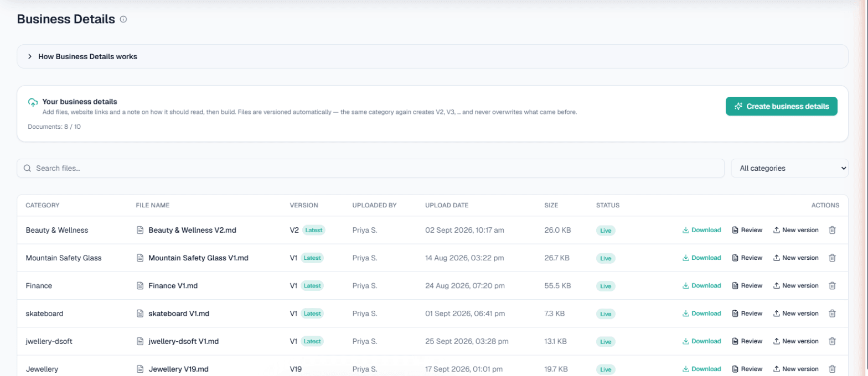The height and width of the screenshot is (376, 868).
Task: Review the Finance V1.md document
Action: click(x=747, y=286)
